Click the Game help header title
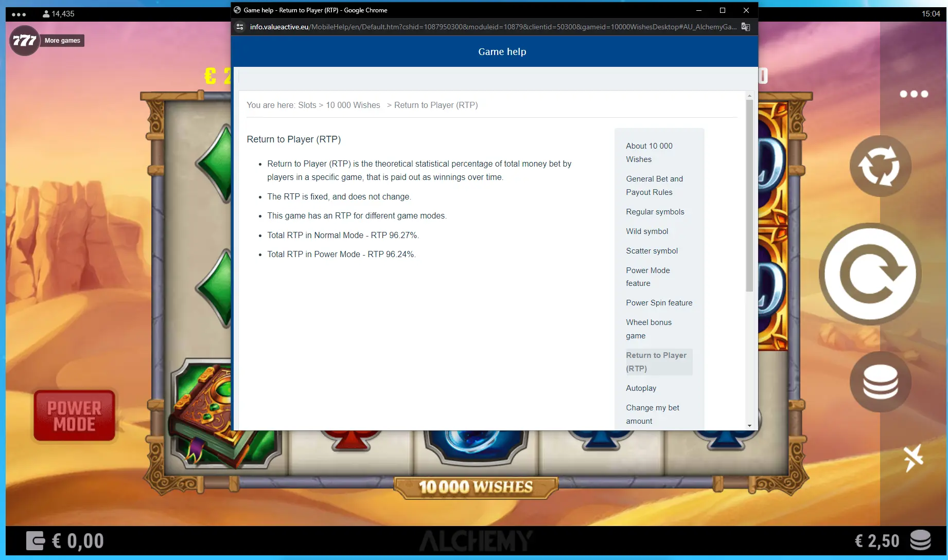 pos(502,51)
